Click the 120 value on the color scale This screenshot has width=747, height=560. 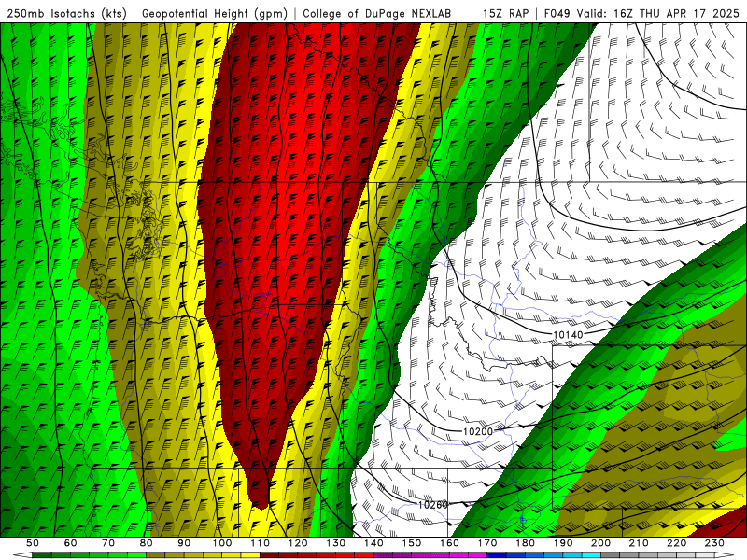298,543
